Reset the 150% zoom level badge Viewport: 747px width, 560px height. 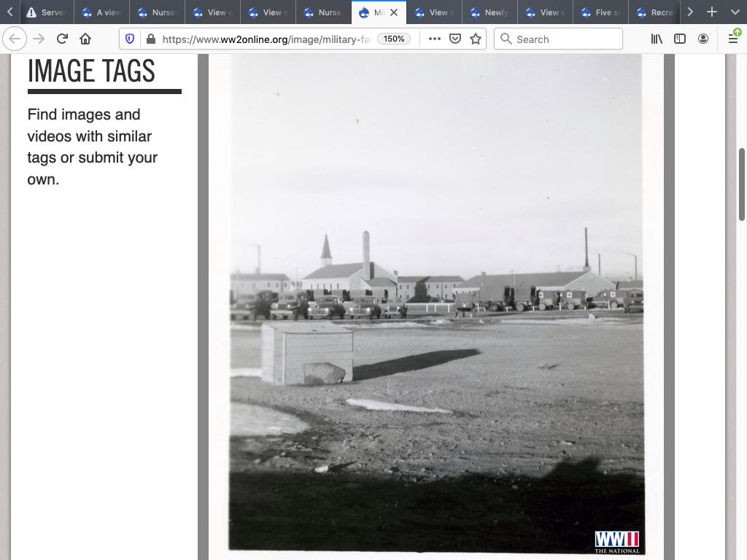tap(394, 39)
